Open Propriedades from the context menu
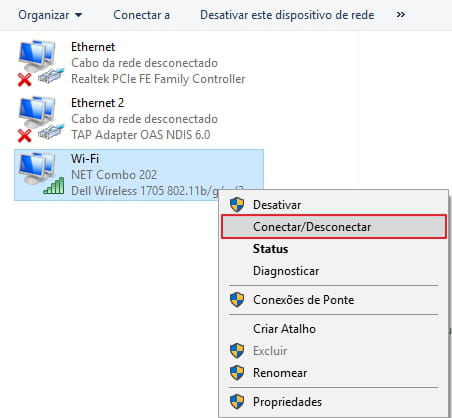This screenshot has width=452, height=418. tap(333, 402)
